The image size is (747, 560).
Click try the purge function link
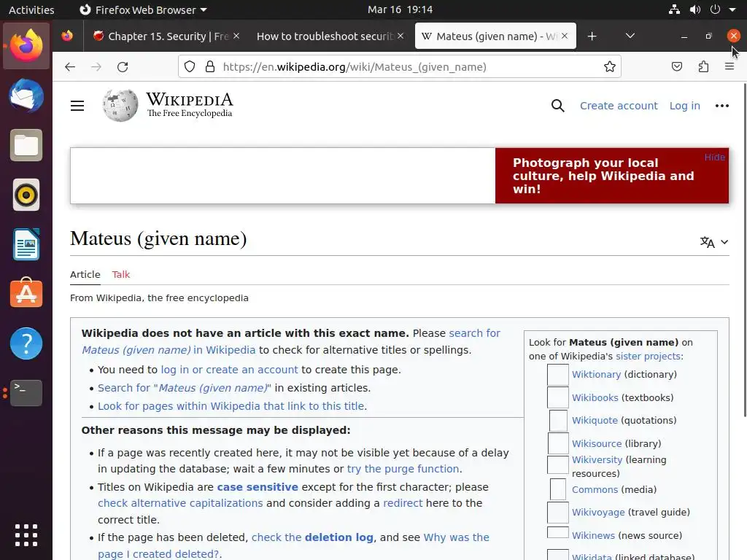tap(403, 469)
